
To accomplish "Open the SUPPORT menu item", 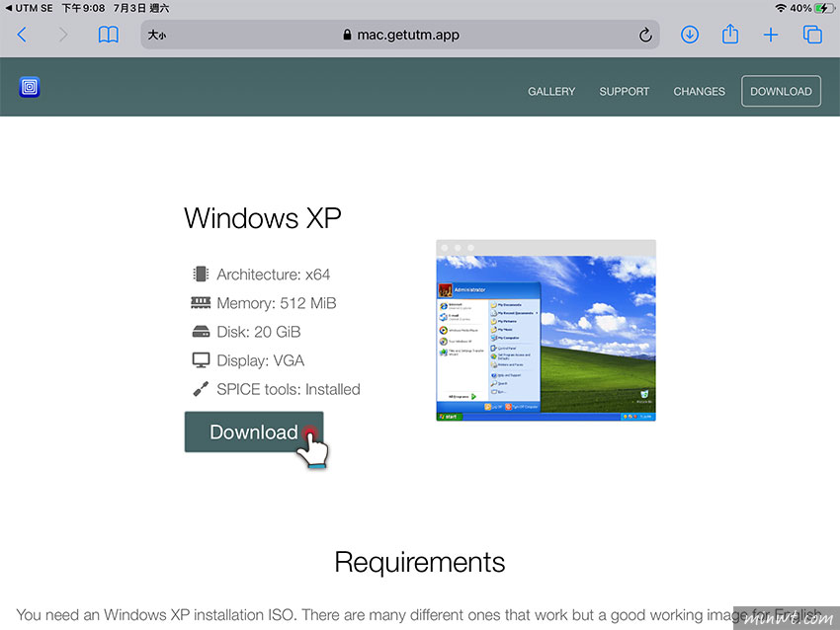I will point(625,92).
